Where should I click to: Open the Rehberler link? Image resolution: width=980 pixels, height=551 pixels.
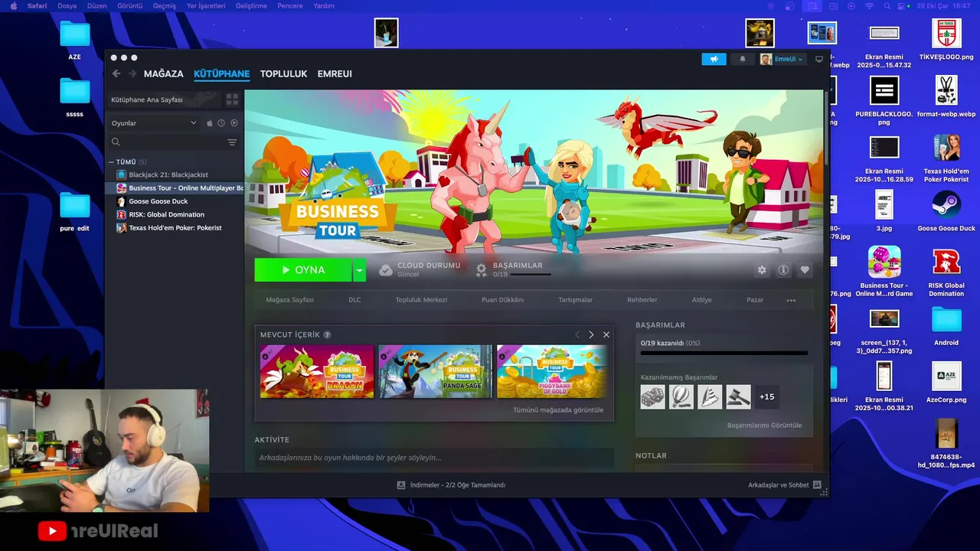(x=642, y=300)
